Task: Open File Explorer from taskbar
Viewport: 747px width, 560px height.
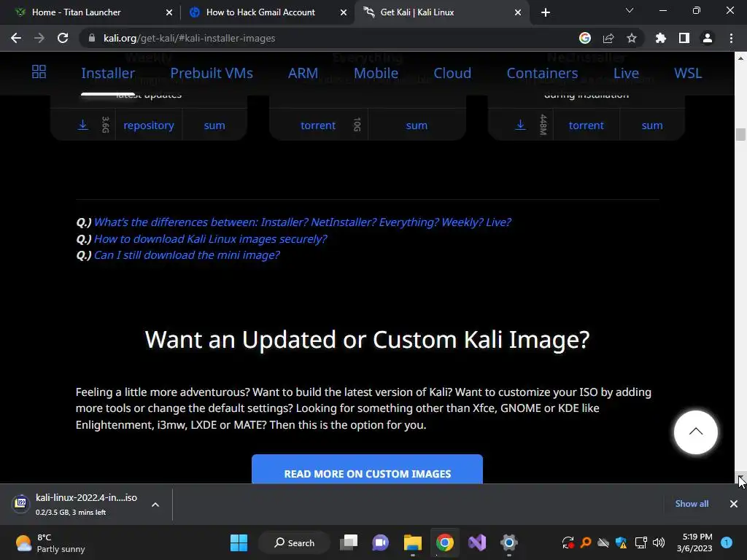Action: pyautogui.click(x=413, y=542)
